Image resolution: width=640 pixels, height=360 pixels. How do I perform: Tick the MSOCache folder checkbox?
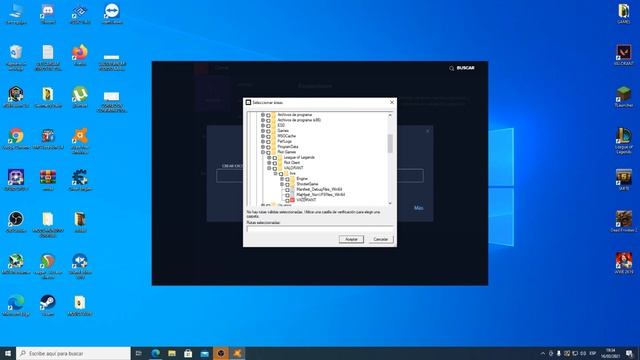pyautogui.click(x=268, y=136)
